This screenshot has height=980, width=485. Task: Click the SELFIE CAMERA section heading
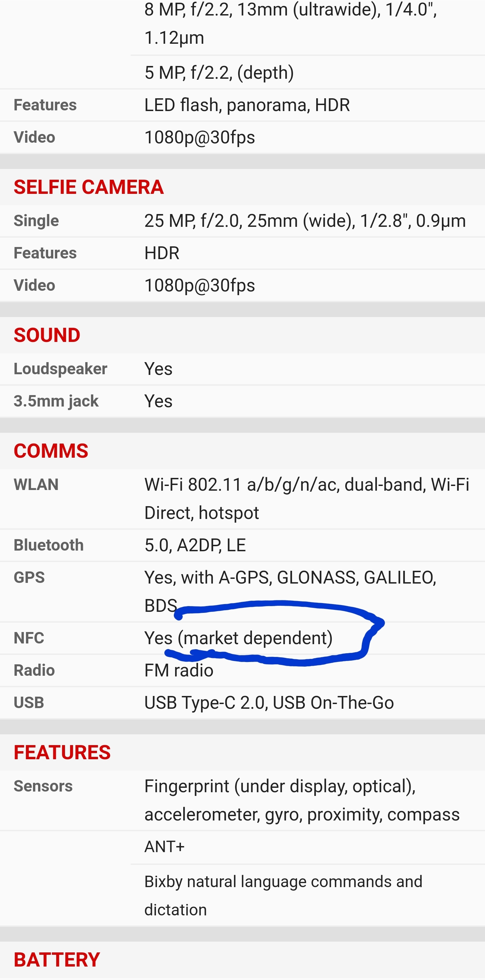pos(89,187)
